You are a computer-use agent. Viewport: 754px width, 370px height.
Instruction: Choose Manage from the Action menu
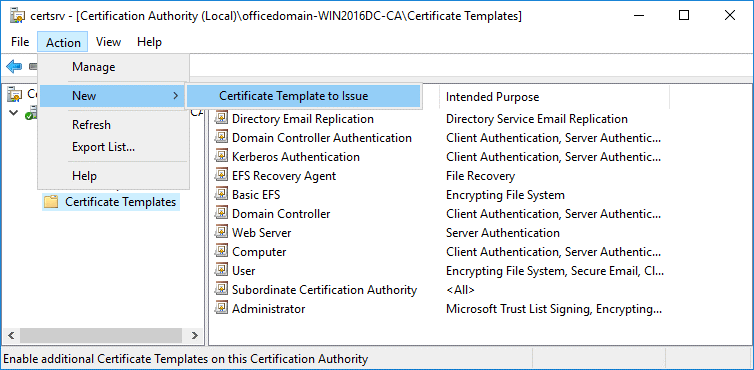(112, 67)
